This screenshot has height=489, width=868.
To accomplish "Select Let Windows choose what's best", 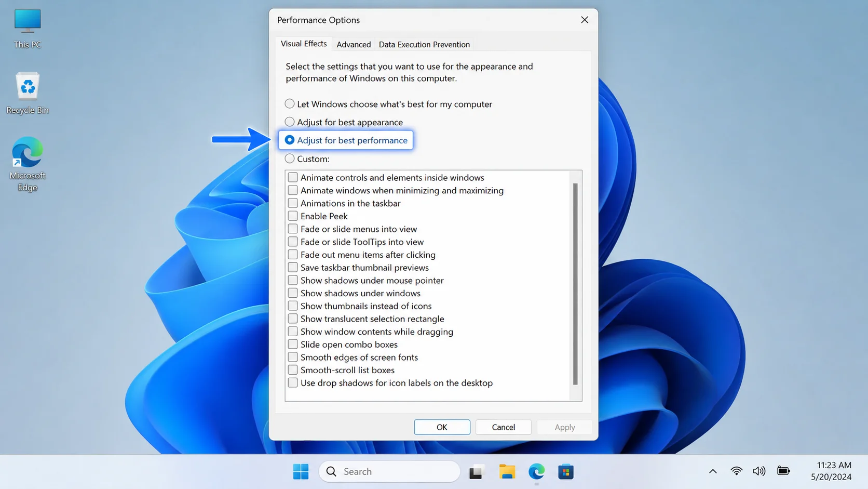I will point(388,104).
